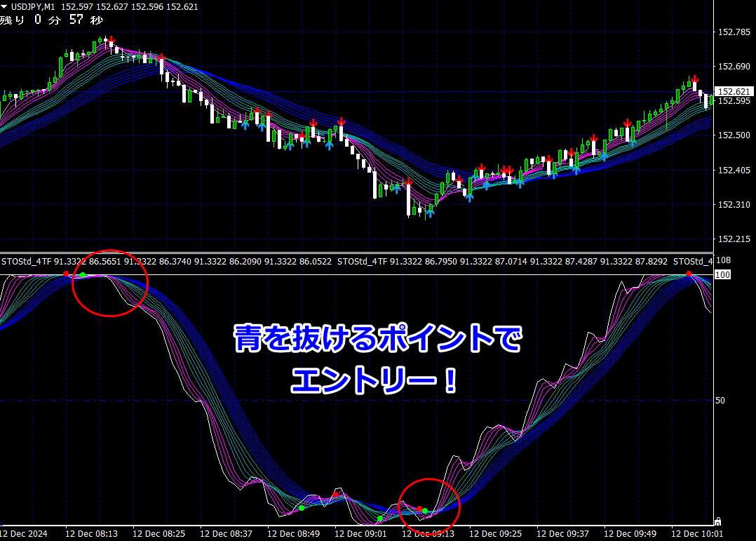Click time axis label 12 Dec 08:13
This screenshot has height=541, width=756.
pyautogui.click(x=92, y=534)
